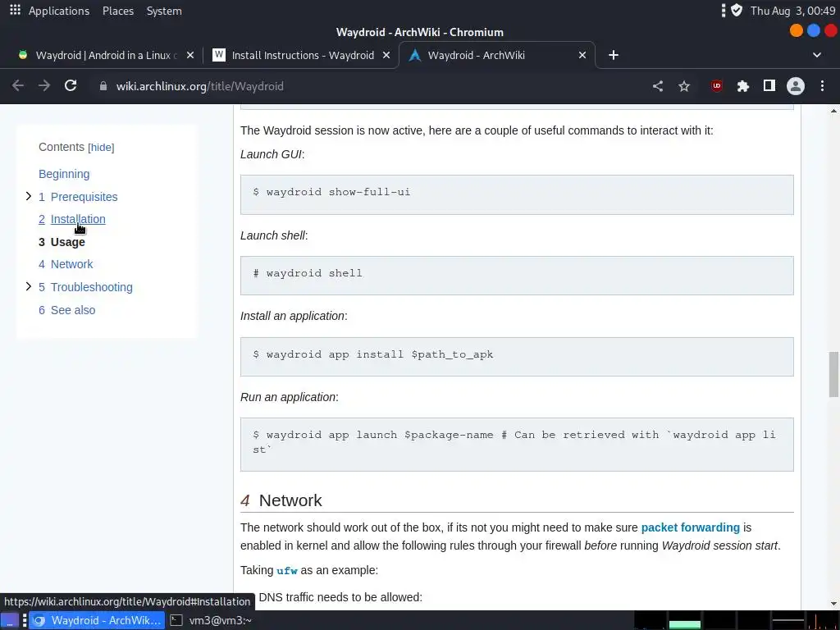Switch to the vm3@vm3:~ terminal taskbar item
The image size is (840, 630).
pyautogui.click(x=211, y=620)
